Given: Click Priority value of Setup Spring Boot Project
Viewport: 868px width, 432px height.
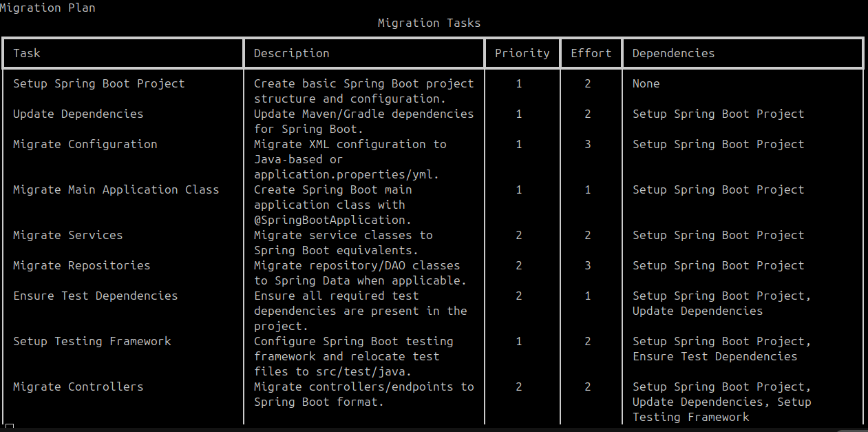Looking at the screenshot, I should (x=519, y=83).
